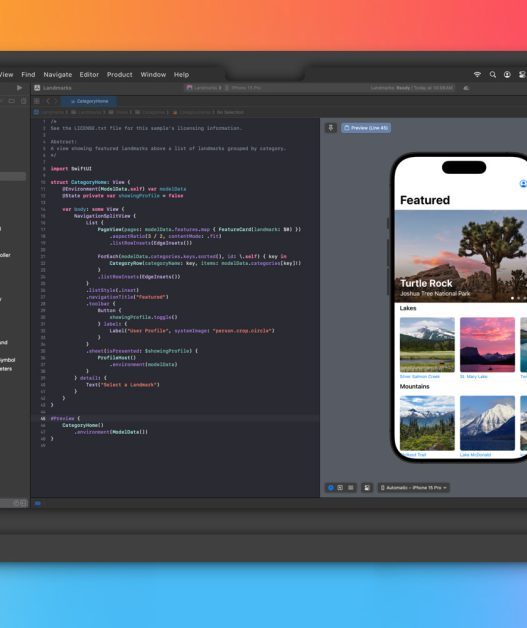The image size is (527, 628).
Task: Click line number 45 in the gutter
Action: coord(43,419)
